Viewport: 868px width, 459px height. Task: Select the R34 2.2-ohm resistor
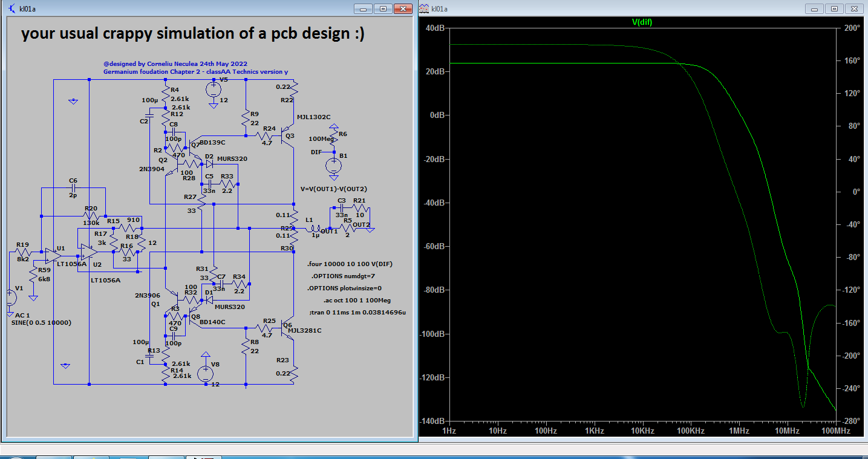click(241, 283)
